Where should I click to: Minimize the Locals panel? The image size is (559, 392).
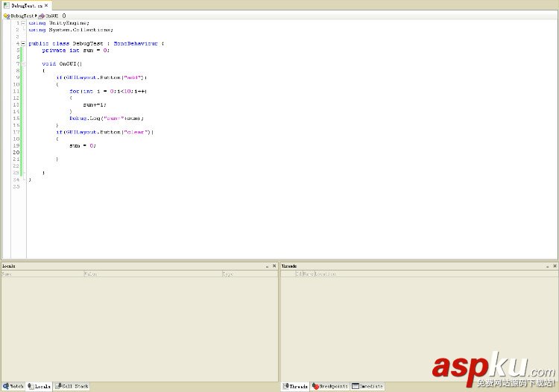(x=267, y=266)
